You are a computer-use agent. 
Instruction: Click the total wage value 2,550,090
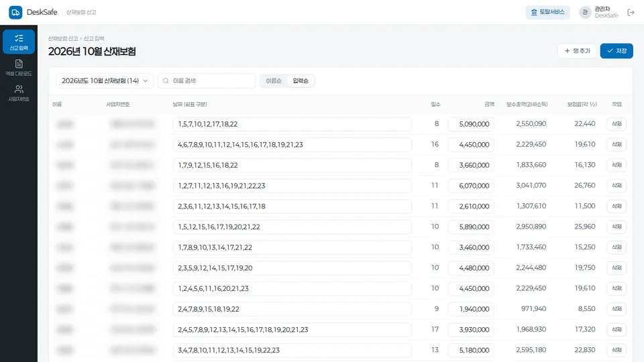coord(531,123)
